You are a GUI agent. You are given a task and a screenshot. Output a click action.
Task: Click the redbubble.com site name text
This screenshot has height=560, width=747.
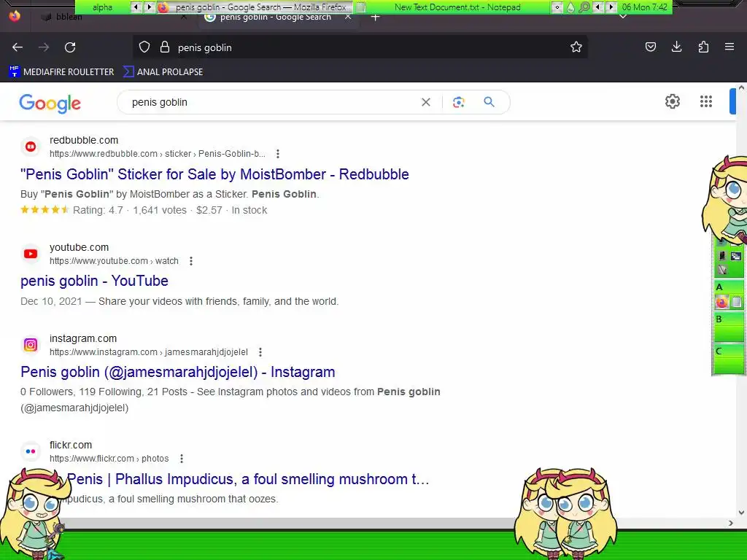(84, 140)
